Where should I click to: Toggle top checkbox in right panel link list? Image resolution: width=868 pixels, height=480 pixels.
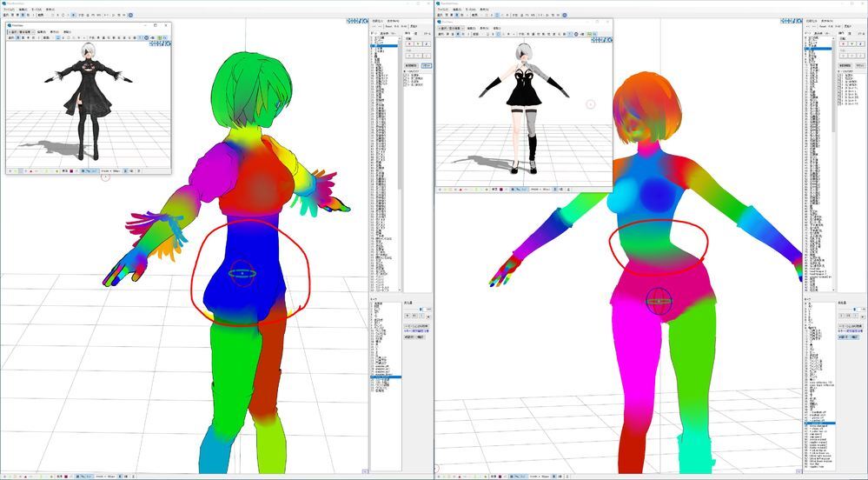pyautogui.click(x=838, y=74)
